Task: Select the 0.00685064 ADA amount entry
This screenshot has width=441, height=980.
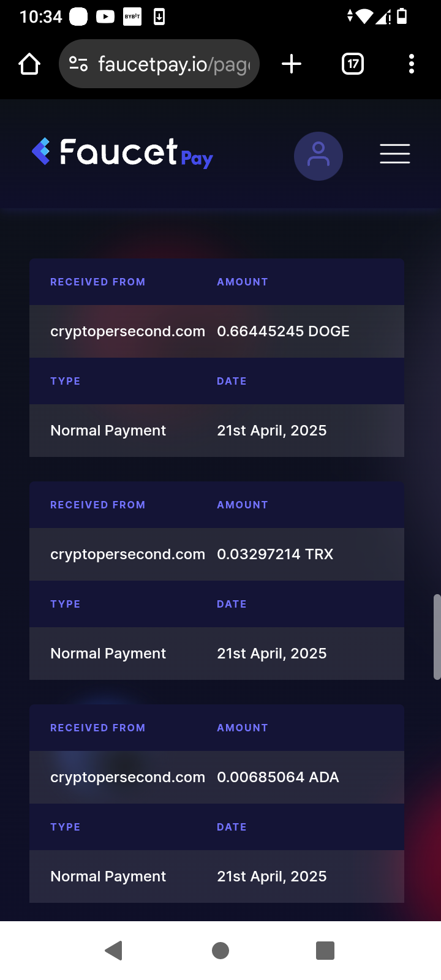Action: (x=278, y=777)
